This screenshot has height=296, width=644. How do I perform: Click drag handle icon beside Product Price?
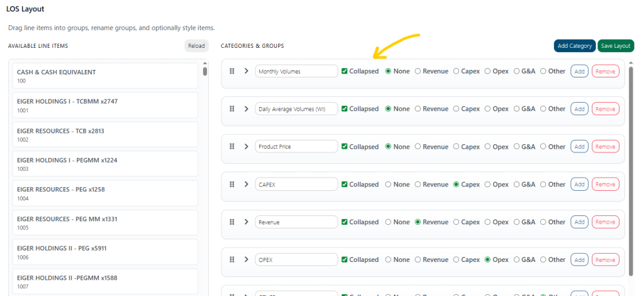(x=232, y=147)
